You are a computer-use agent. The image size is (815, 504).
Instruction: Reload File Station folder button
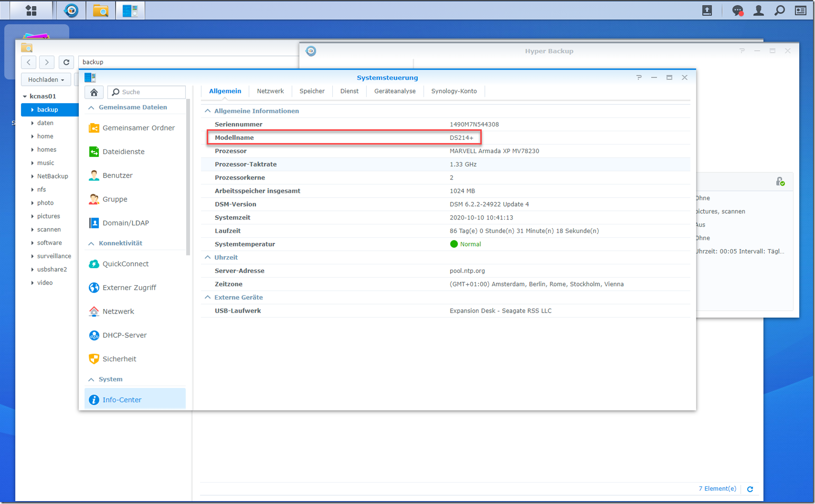[66, 62]
